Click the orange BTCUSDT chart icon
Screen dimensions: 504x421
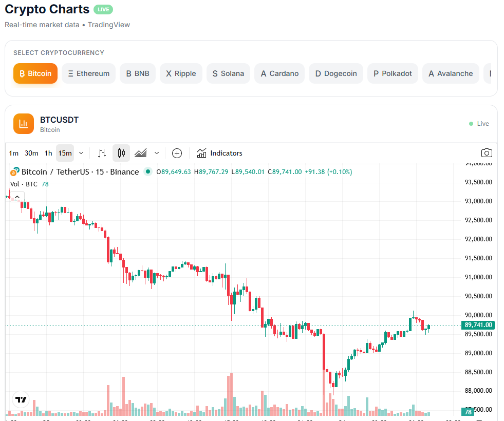24,124
